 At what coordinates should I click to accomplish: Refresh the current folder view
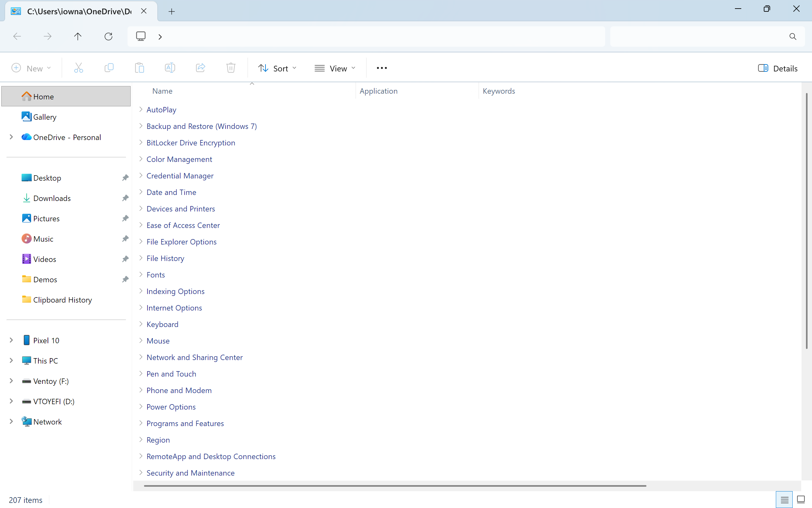pyautogui.click(x=108, y=36)
